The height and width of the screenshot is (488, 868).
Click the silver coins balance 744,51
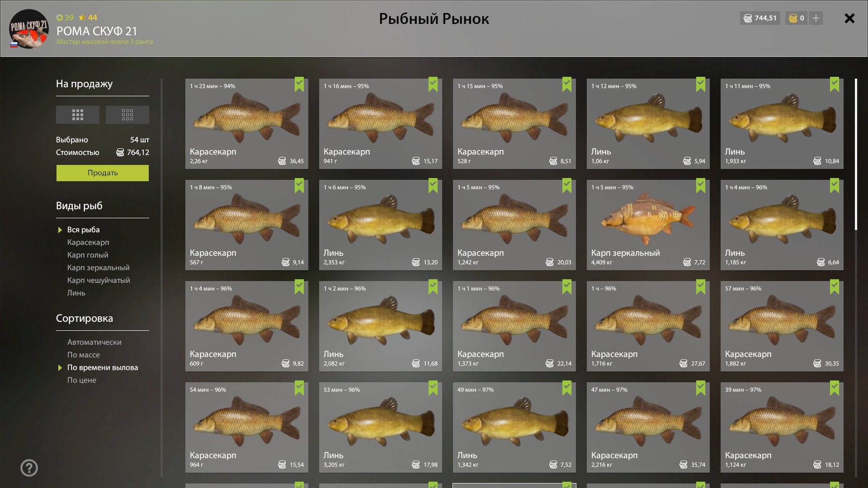760,18
